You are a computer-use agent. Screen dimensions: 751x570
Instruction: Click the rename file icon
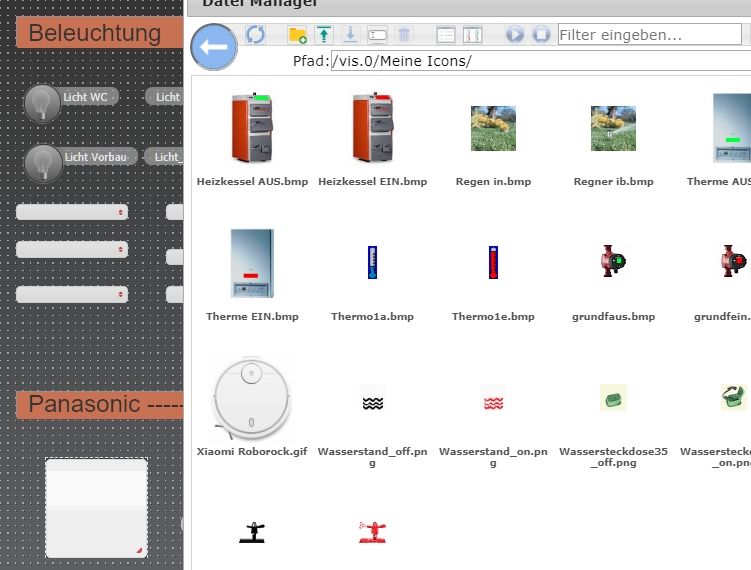point(377,35)
